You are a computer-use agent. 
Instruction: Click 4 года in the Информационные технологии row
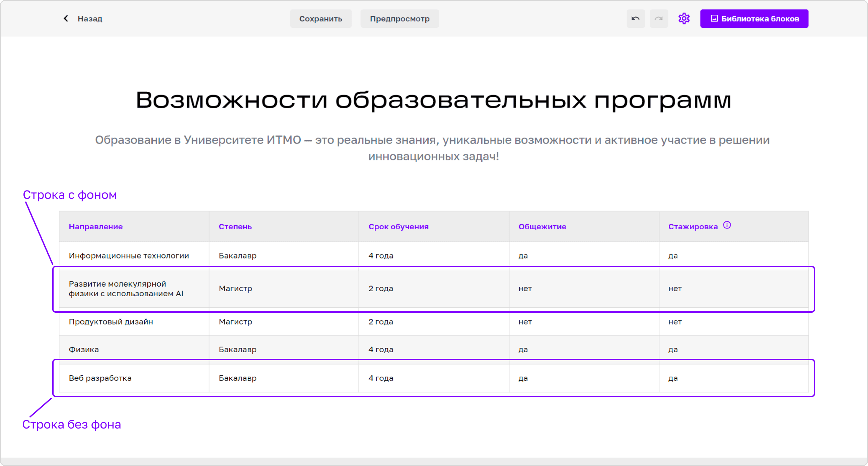[381, 256]
